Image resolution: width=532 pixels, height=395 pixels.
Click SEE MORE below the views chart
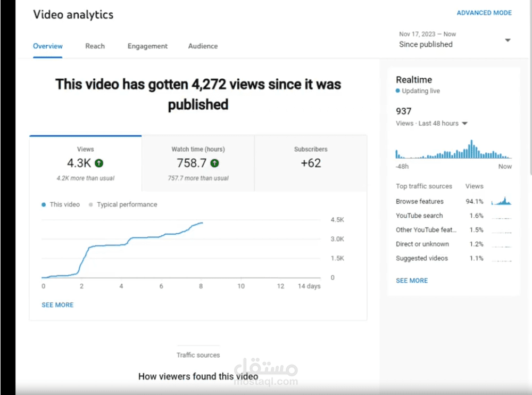tap(57, 305)
